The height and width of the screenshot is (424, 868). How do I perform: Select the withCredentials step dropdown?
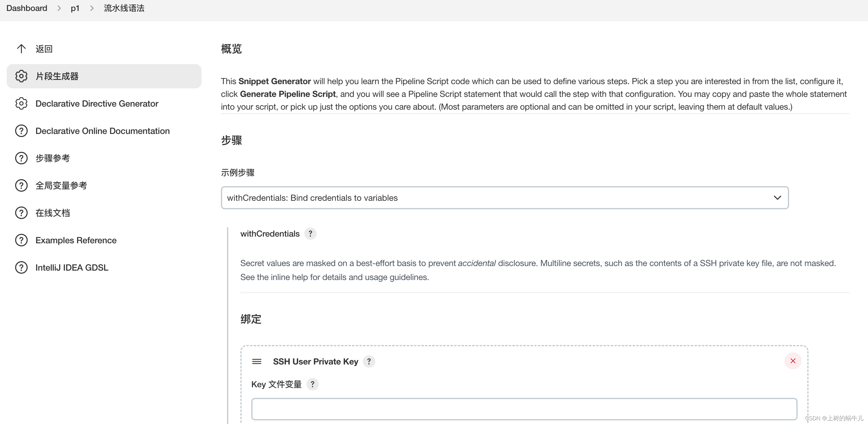(x=505, y=198)
